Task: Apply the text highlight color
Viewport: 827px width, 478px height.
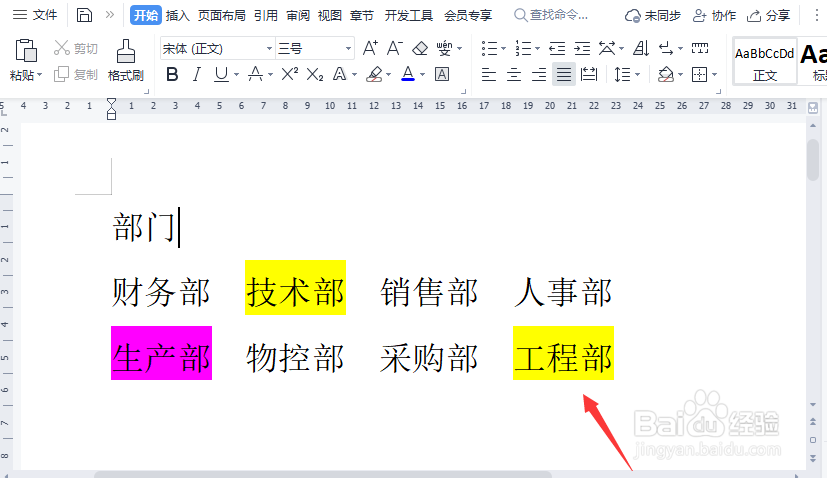Action: pyautogui.click(x=374, y=74)
